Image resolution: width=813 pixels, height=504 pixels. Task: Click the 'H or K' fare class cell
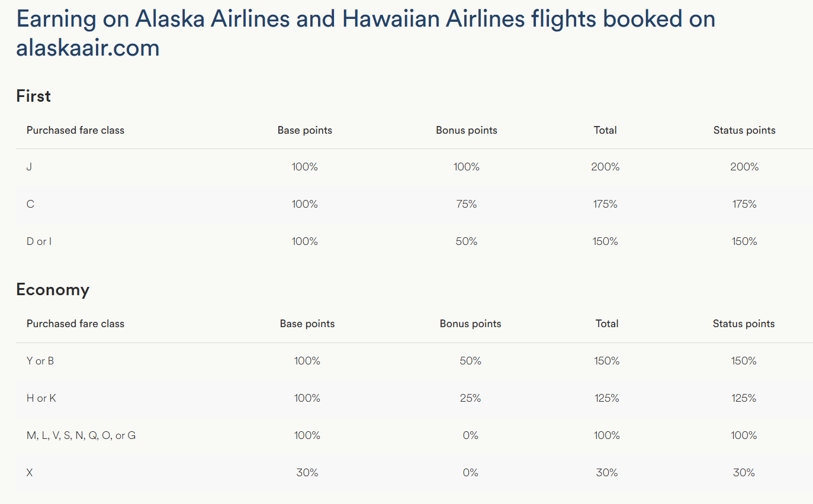(41, 398)
